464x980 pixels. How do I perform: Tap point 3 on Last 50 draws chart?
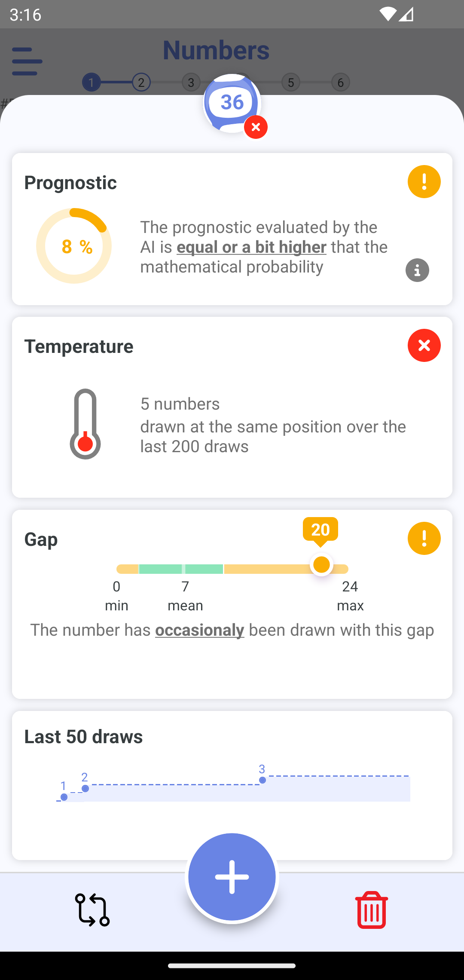(262, 779)
